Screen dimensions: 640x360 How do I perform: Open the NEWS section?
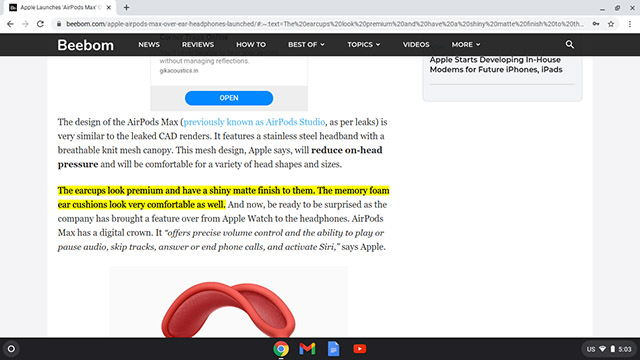[x=149, y=44]
